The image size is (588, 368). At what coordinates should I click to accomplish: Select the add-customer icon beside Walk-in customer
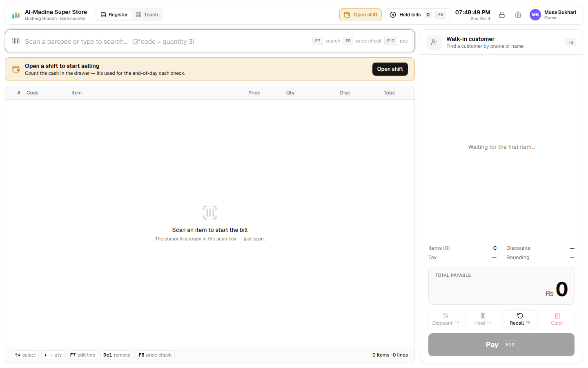coord(434,42)
